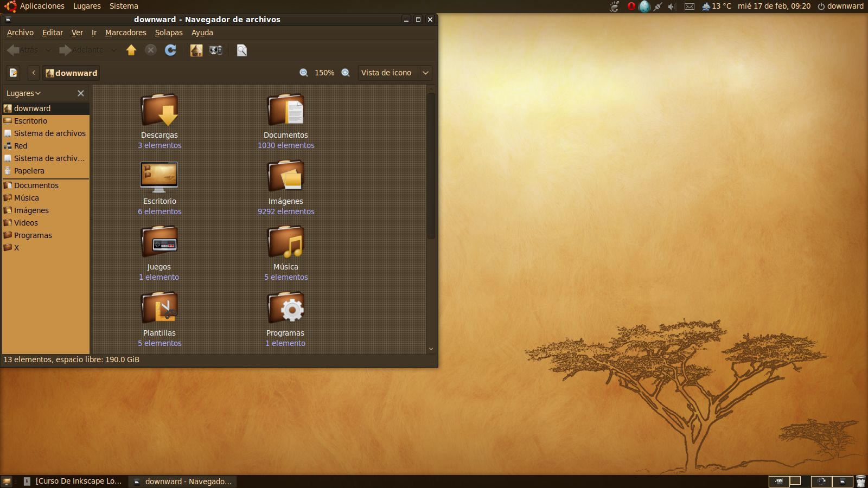Screen dimensions: 868x488
Task: Click the date and time clock
Action: [x=774, y=7]
